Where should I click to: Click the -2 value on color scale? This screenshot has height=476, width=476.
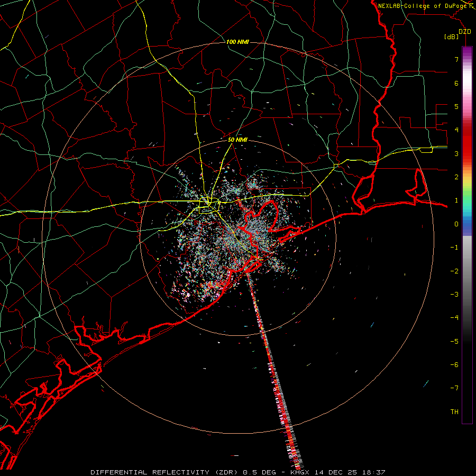click(454, 271)
